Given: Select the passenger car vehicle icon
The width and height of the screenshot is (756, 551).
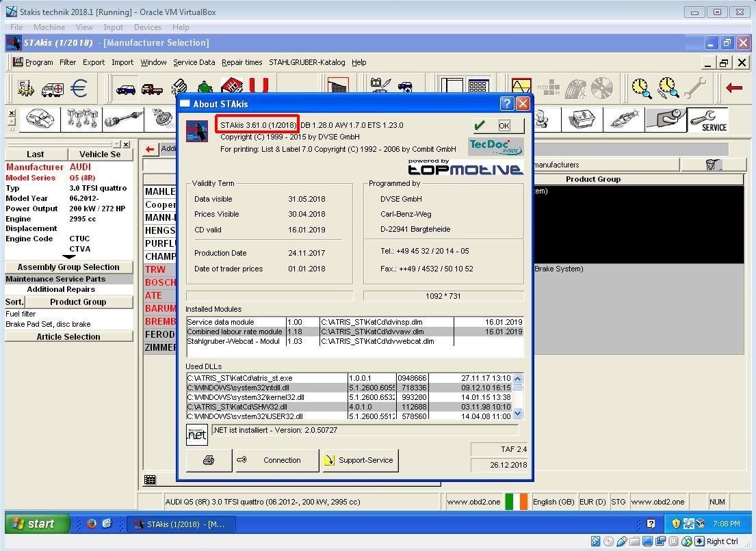Looking at the screenshot, I should click(x=126, y=88).
